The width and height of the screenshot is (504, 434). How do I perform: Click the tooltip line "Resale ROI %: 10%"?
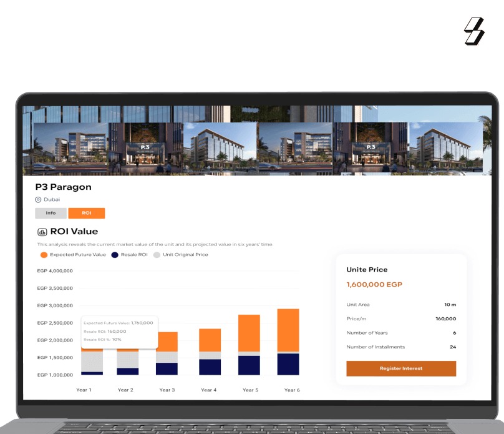tap(102, 340)
